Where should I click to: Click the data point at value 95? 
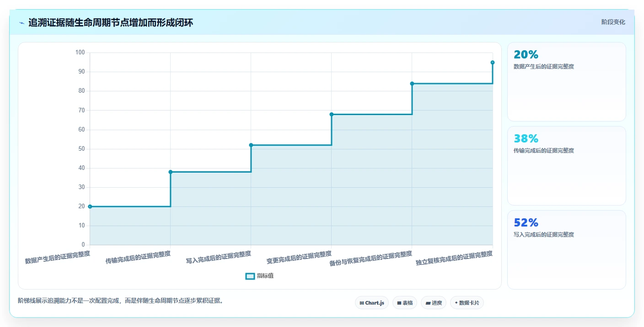[493, 63]
